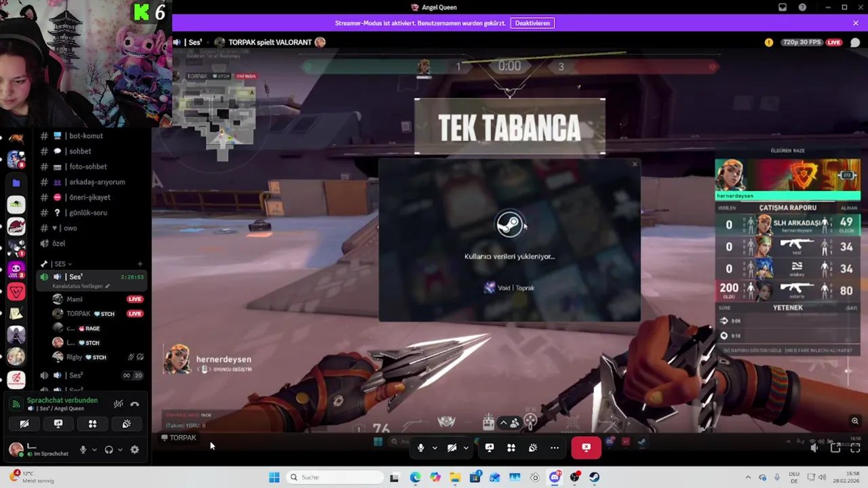868x488 pixels.
Task: Deafen audio with the headphones icon
Action: tap(108, 449)
